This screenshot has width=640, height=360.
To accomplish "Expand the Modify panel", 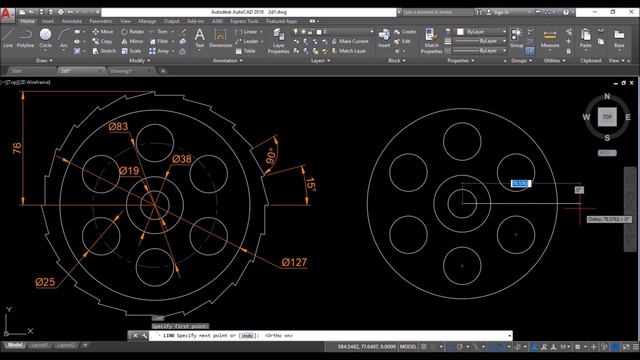I will tap(139, 60).
